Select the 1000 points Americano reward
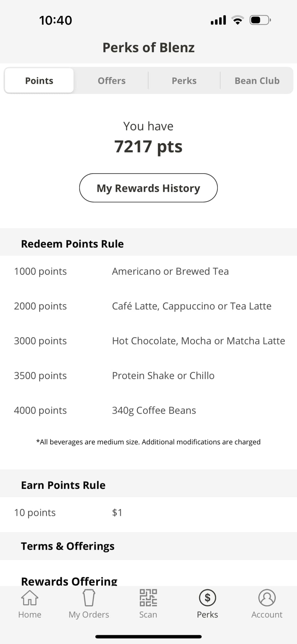297x644 pixels. click(148, 271)
